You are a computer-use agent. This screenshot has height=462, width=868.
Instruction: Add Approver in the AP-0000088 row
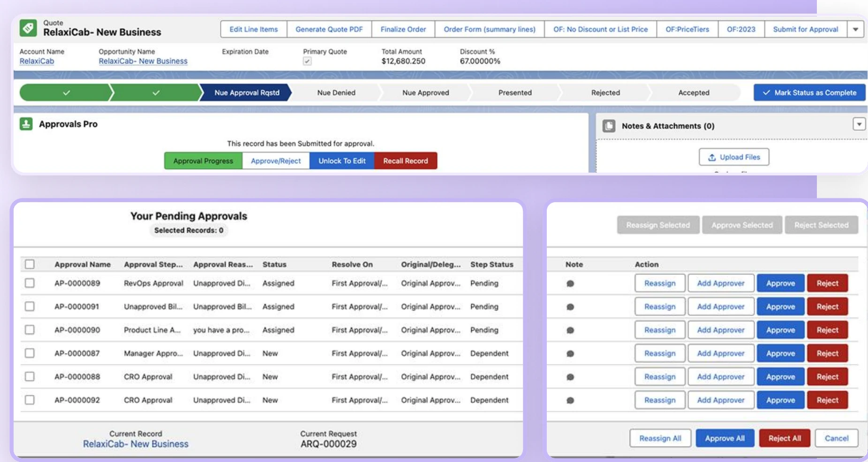click(x=721, y=377)
